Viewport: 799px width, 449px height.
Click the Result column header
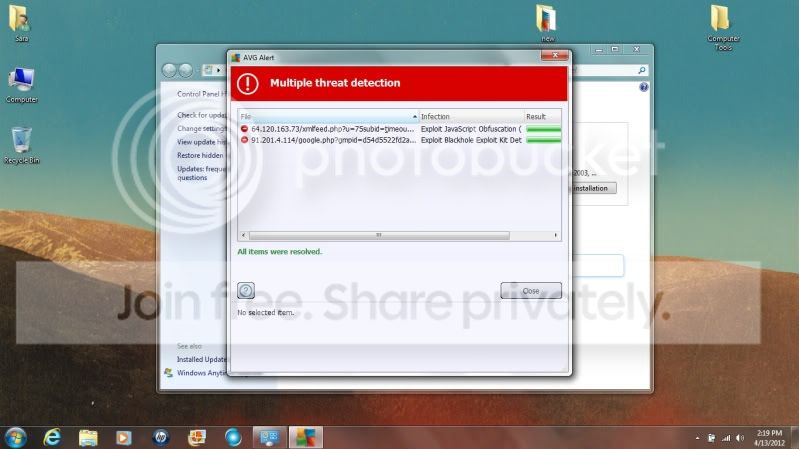[541, 117]
